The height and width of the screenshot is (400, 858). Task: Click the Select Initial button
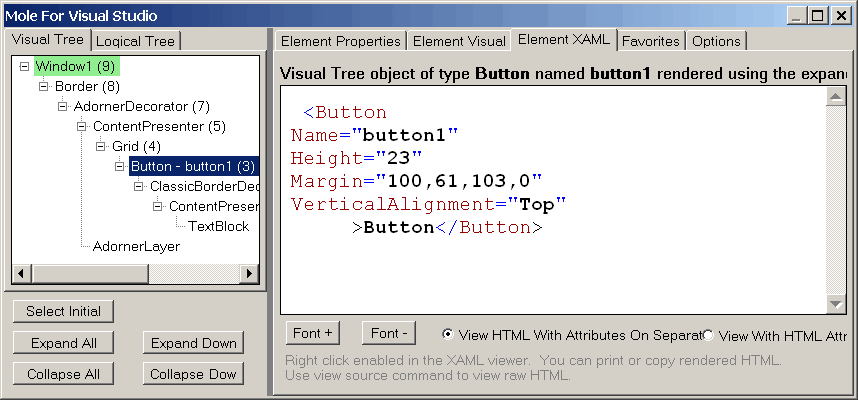pyautogui.click(x=63, y=311)
